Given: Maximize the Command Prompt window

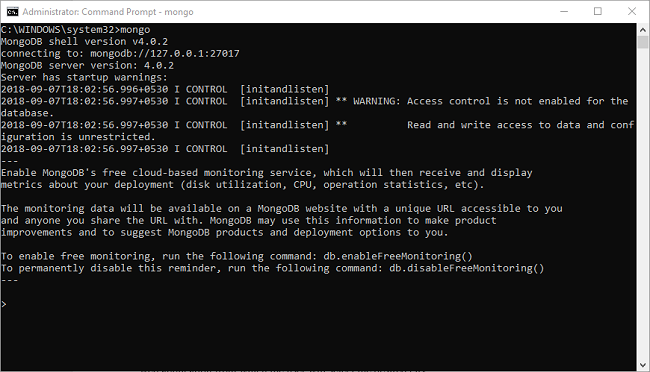Looking at the screenshot, I should [598, 12].
